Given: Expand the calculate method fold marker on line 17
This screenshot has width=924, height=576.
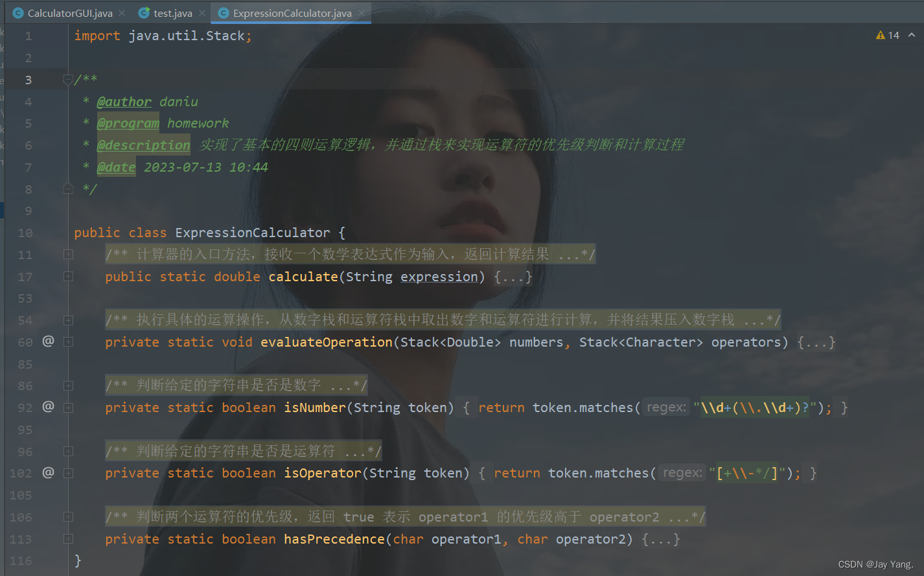Looking at the screenshot, I should tap(68, 276).
